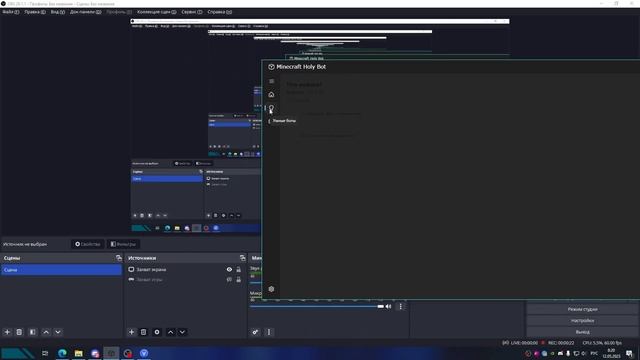This screenshot has height=360, width=640.
Task: Open microphone channel three-dot options menu
Action: tap(400, 306)
